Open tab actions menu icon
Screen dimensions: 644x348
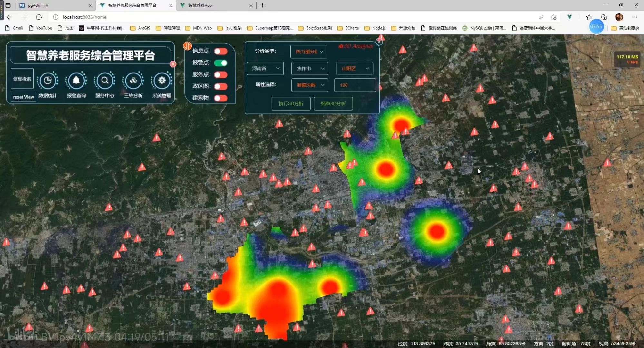(8, 5)
